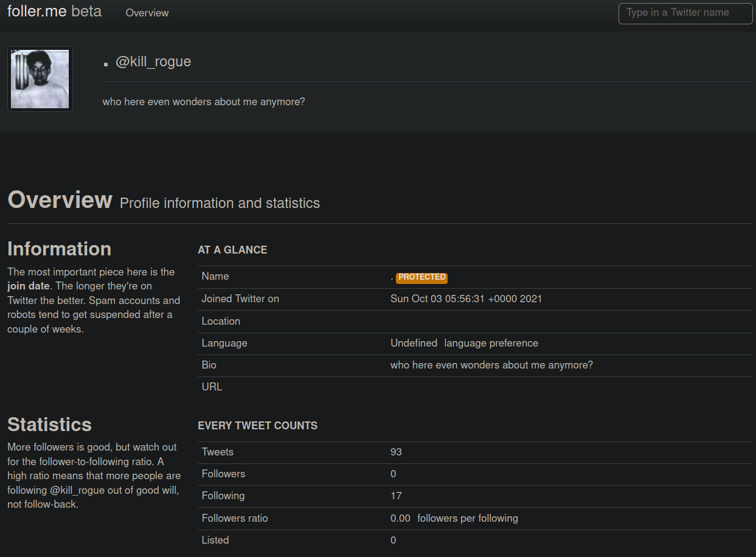
Task: Click the 'Followers ratio' row label
Action: coord(235,518)
